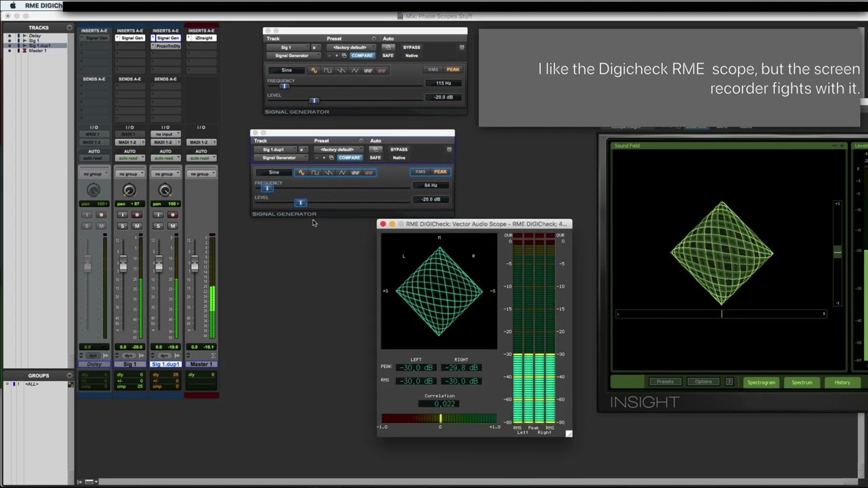This screenshot has height=488, width=868.
Task: Click copy settings icon in Sig 1.dup1 plug-in window
Action: (x=331, y=158)
